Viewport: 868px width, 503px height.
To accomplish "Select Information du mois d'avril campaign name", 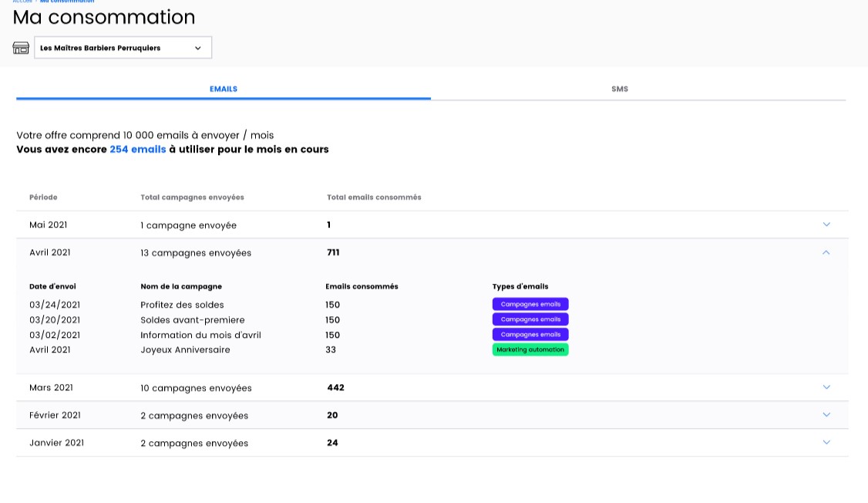I will point(201,335).
